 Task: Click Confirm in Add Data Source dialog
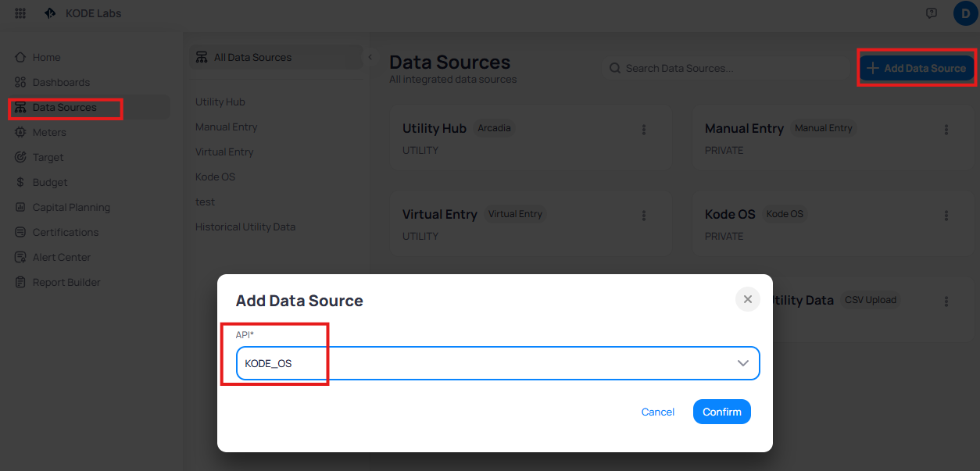point(722,412)
